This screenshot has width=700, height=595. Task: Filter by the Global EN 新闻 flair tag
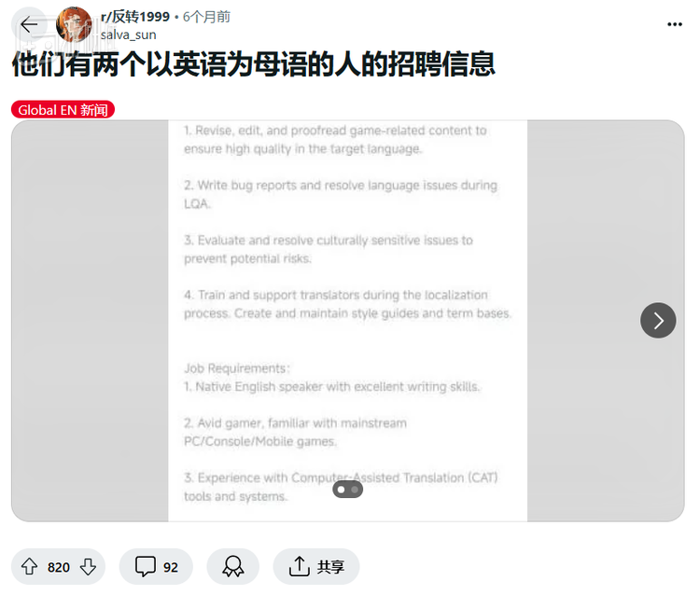click(x=63, y=110)
